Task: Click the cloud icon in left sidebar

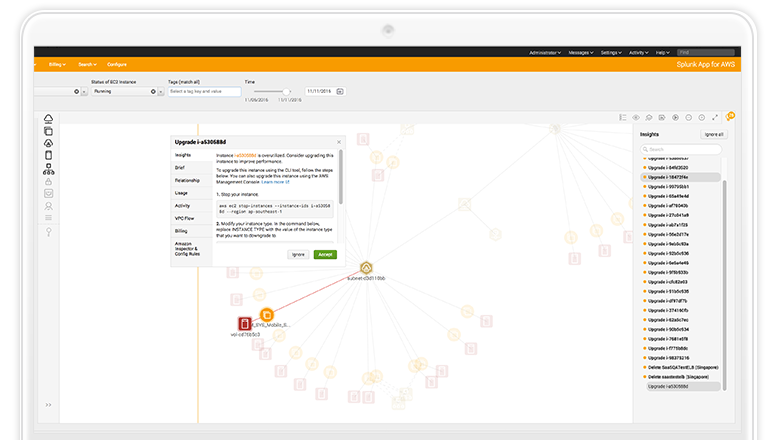Action: pyautogui.click(x=48, y=118)
